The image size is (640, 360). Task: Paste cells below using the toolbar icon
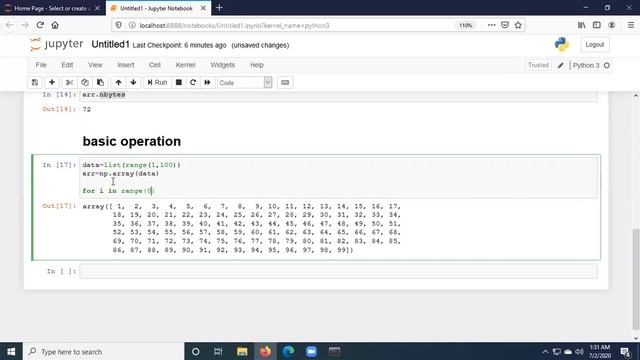[100, 82]
